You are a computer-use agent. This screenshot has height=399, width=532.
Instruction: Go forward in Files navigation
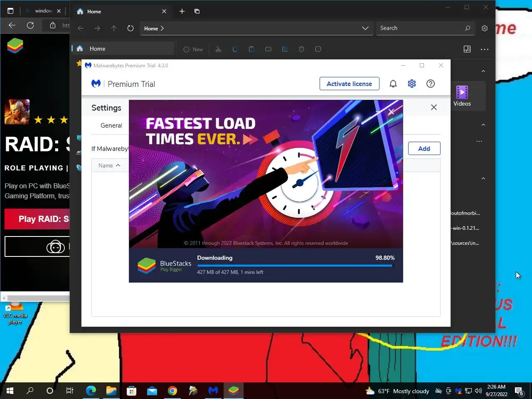coord(97,28)
